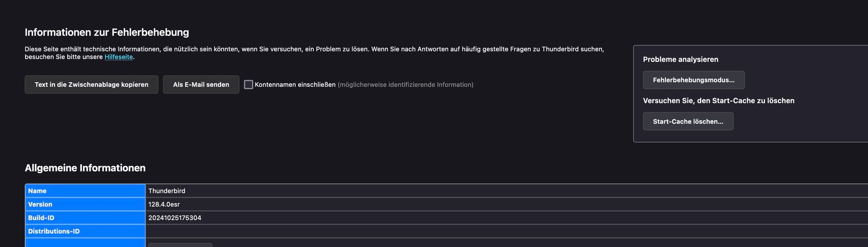Click the 'Informationen zur Fehlerbehebung' heading
The width and height of the screenshot is (868, 247).
tap(107, 33)
